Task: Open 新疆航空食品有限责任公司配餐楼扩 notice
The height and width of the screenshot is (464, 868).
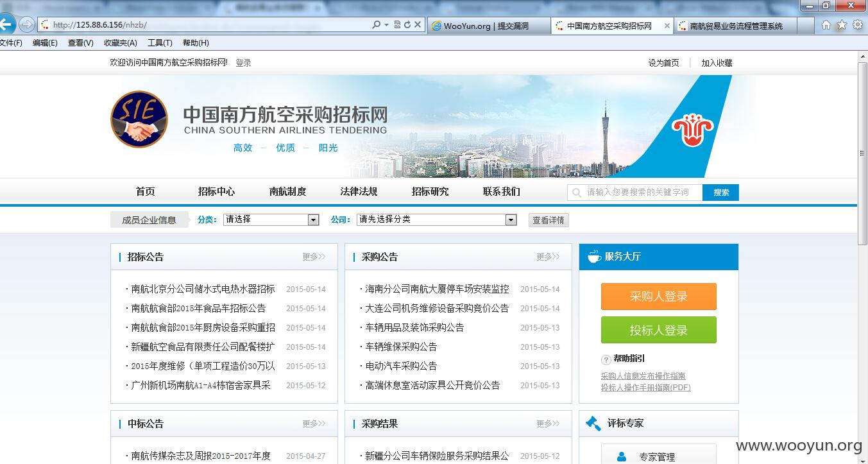Action: 203,347
